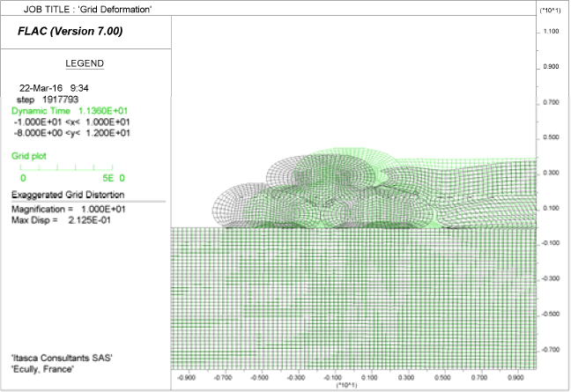
Task: Click the Magnification = 1.000E+01 line
Action: pyautogui.click(x=69, y=210)
